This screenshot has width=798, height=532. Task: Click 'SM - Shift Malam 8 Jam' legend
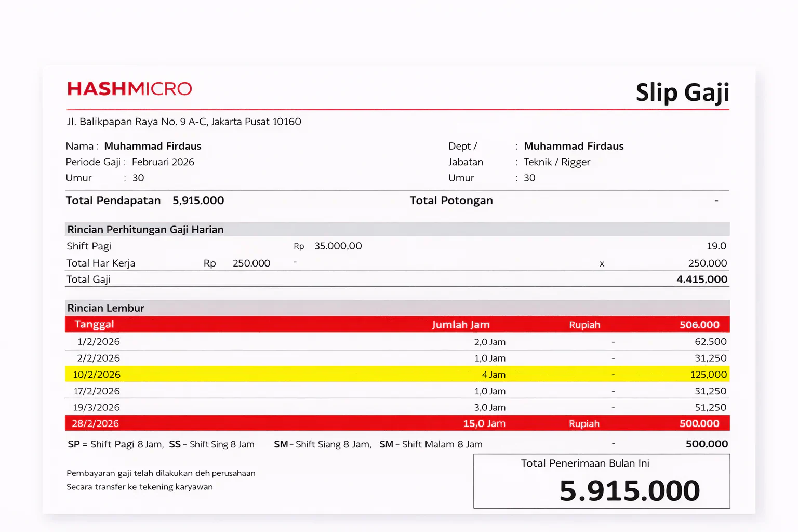tap(431, 444)
